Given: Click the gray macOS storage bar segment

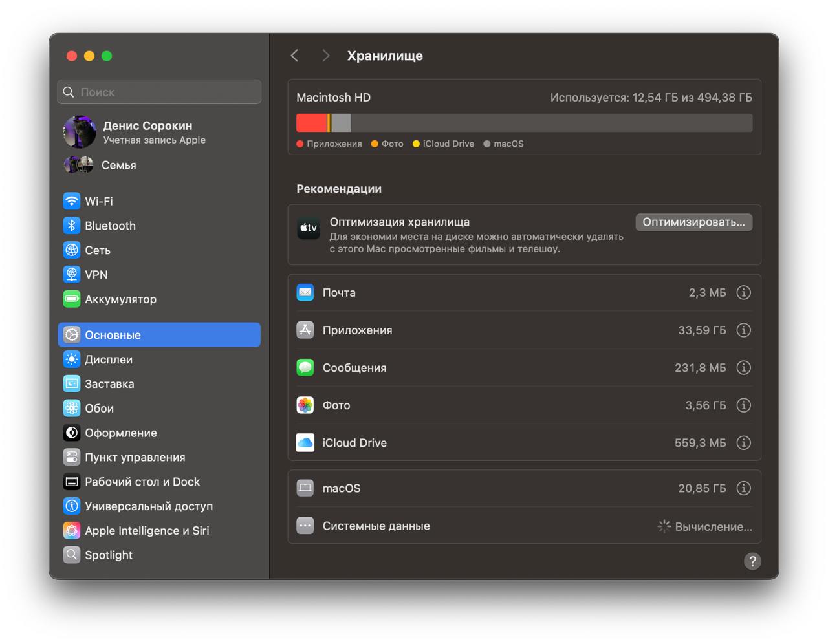Looking at the screenshot, I should click(x=341, y=123).
